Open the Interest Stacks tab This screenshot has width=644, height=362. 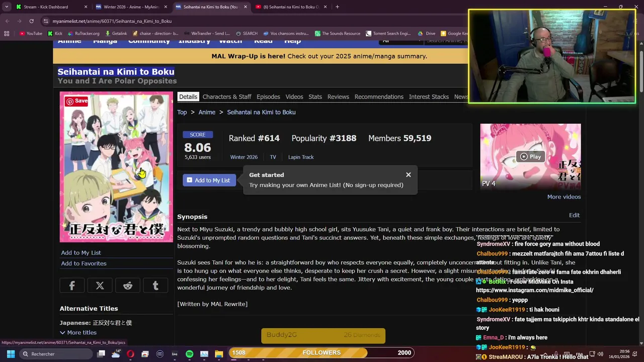[x=429, y=97]
